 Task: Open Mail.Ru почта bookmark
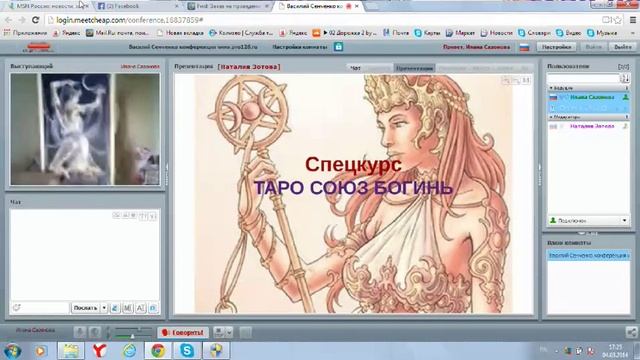coord(118,33)
